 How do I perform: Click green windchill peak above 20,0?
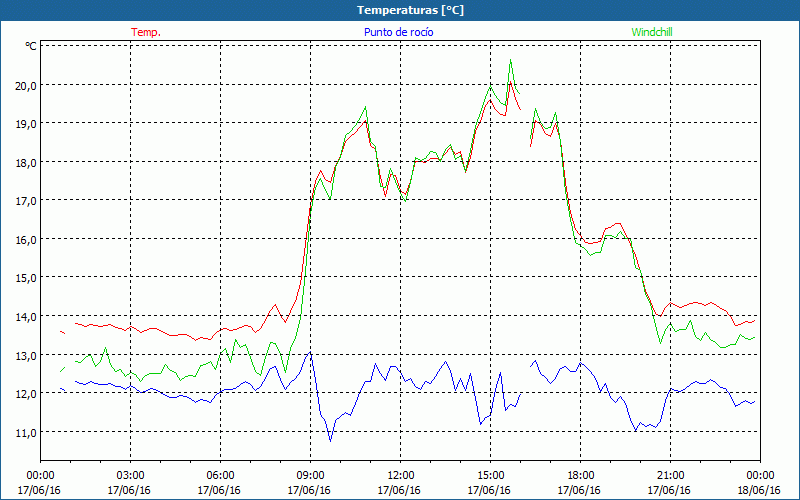pyautogui.click(x=510, y=60)
